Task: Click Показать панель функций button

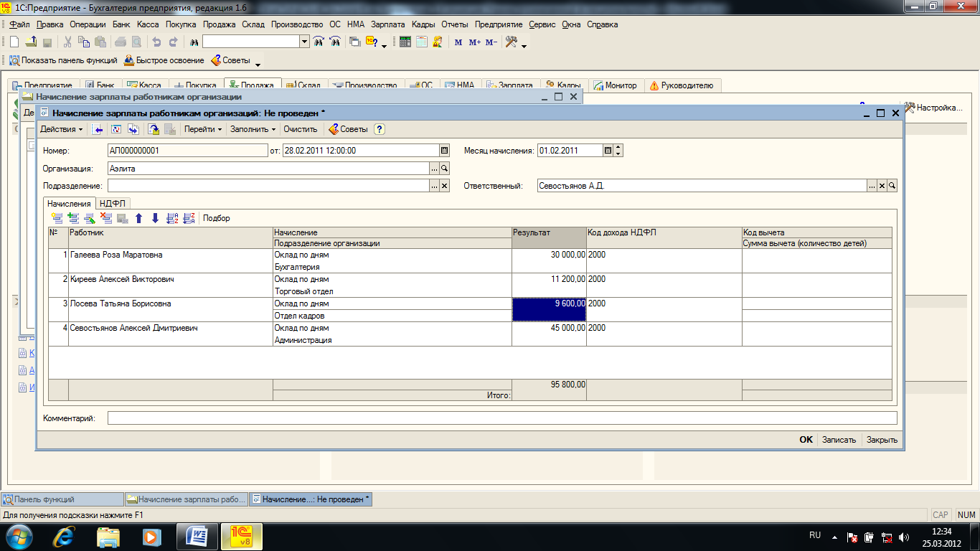Action: 64,60
